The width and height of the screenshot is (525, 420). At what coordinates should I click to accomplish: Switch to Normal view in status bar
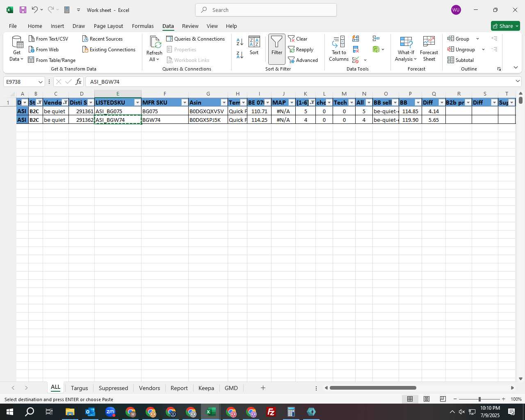pos(410,399)
